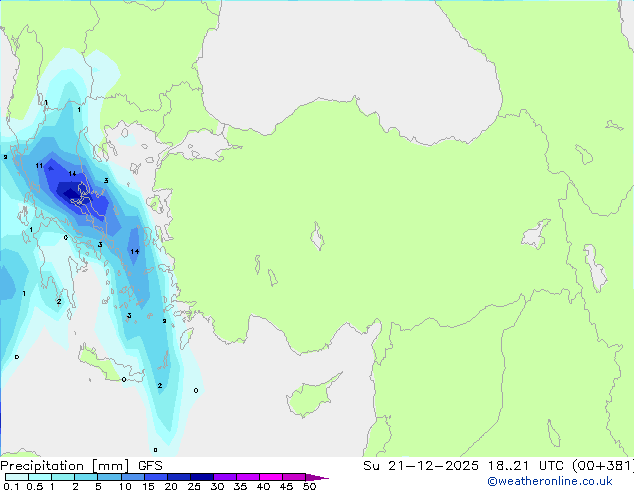
Task: Click the "14" value beside the "11" label
Action: 72,173
